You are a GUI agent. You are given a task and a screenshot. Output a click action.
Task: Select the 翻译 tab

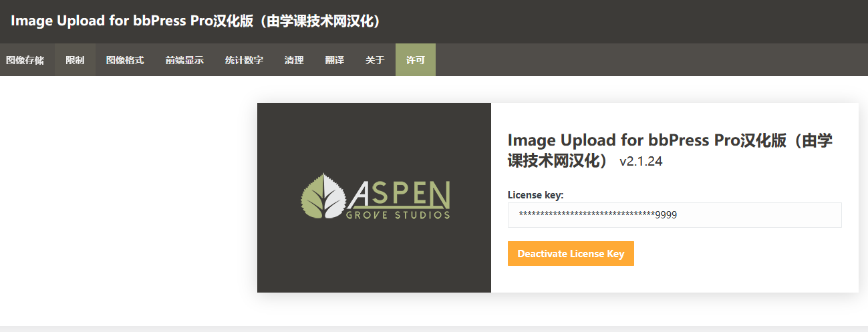335,60
